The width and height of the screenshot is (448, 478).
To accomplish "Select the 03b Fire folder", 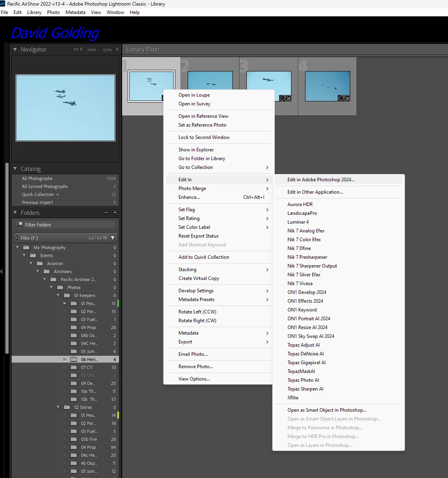I will [x=65, y=439].
